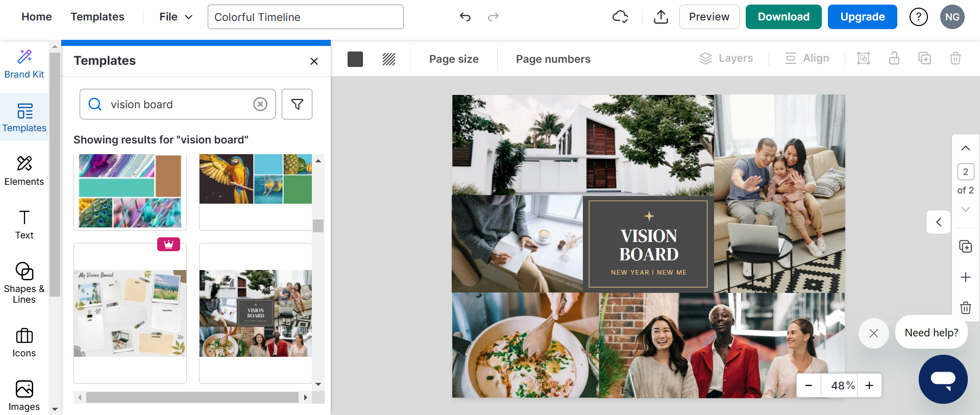Open the Page numbers options
This screenshot has height=415, width=980.
(553, 59)
